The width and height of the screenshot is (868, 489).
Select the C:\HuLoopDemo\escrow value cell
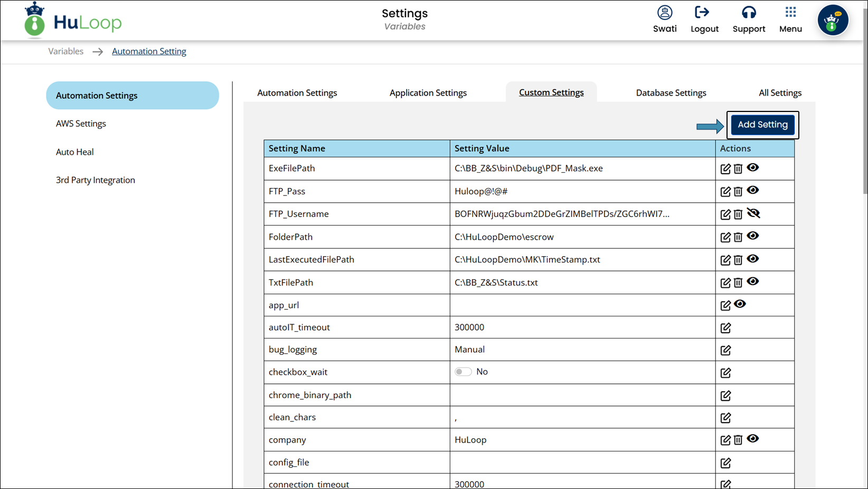582,237
